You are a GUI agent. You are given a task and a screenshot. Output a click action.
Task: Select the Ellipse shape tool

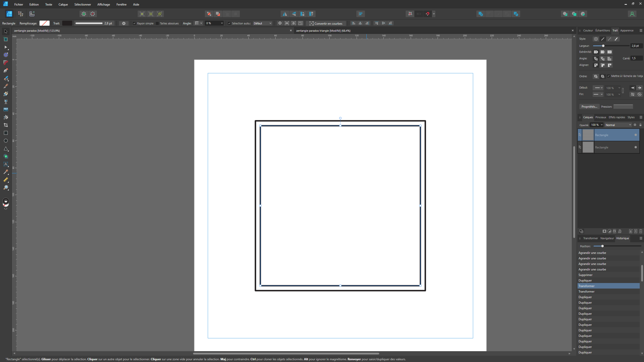(x=6, y=141)
